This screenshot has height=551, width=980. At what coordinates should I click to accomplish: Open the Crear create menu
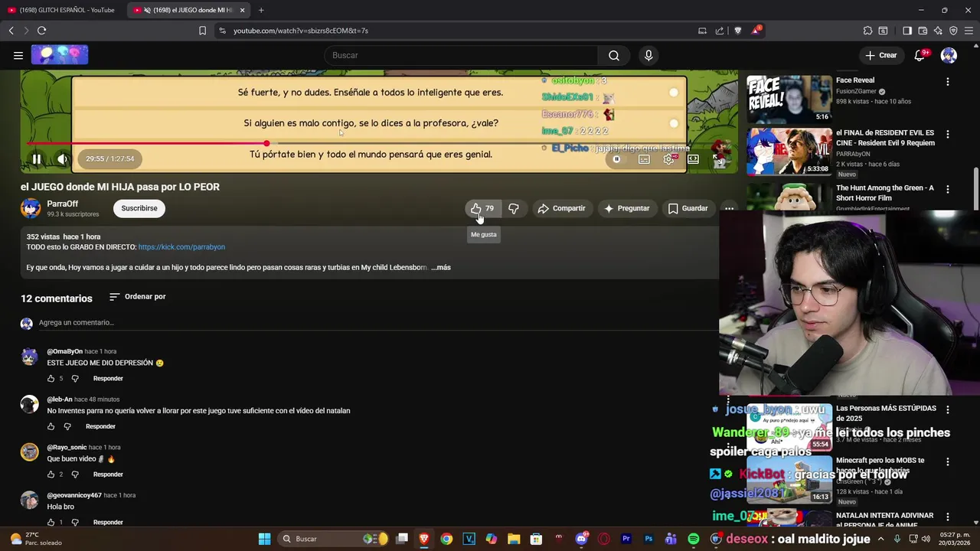880,55
